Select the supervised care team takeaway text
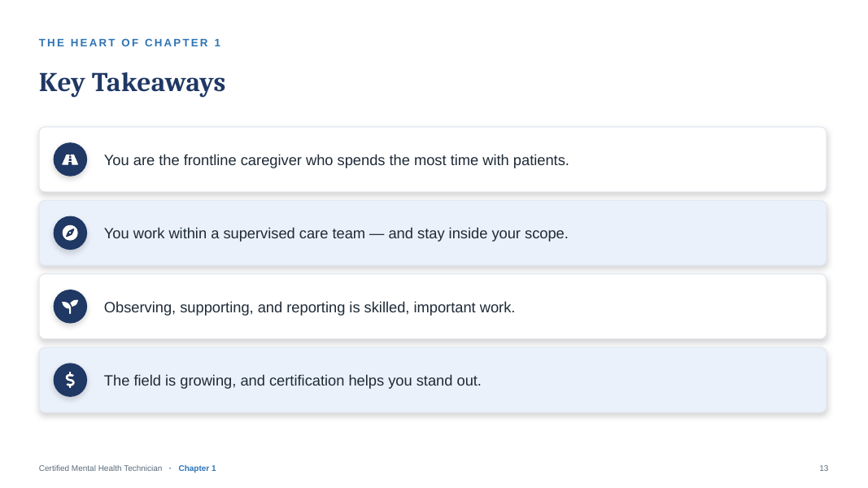The width and height of the screenshot is (868, 488). click(x=336, y=233)
